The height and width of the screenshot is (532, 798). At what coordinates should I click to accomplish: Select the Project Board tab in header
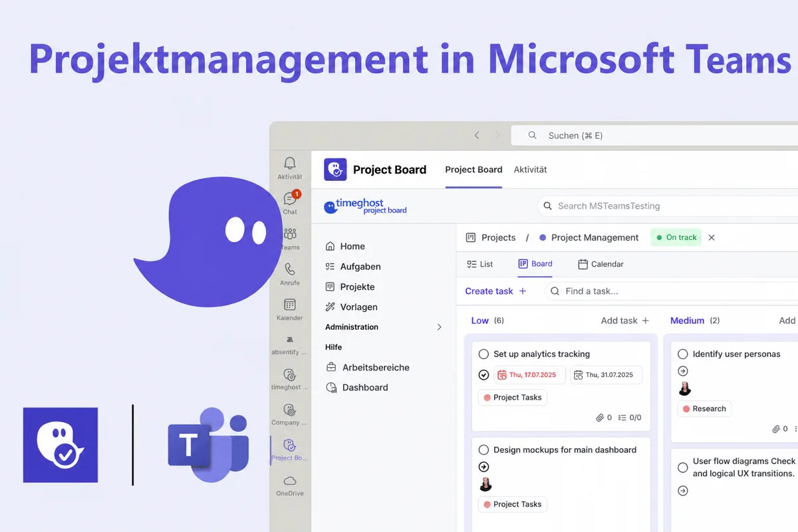tap(473, 170)
